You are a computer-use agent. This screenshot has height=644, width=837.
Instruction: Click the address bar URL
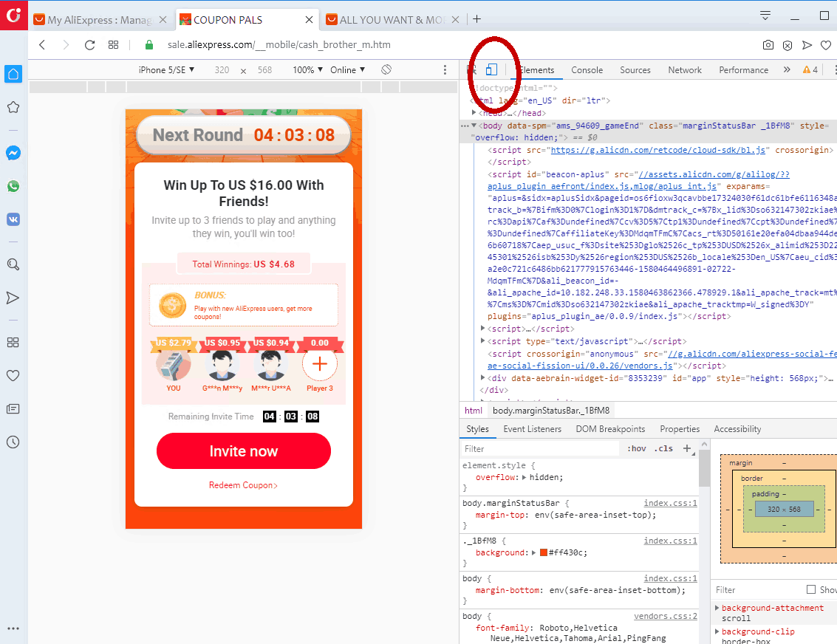(x=279, y=45)
